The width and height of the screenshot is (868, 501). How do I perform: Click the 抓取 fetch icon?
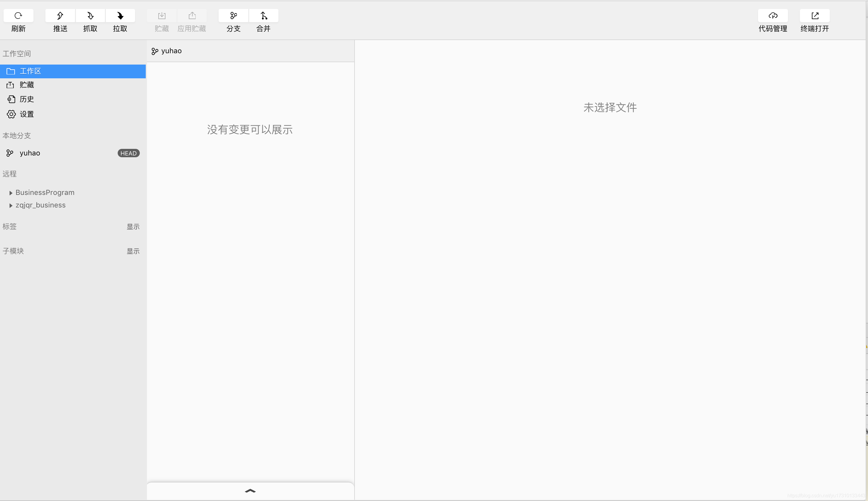pyautogui.click(x=90, y=16)
